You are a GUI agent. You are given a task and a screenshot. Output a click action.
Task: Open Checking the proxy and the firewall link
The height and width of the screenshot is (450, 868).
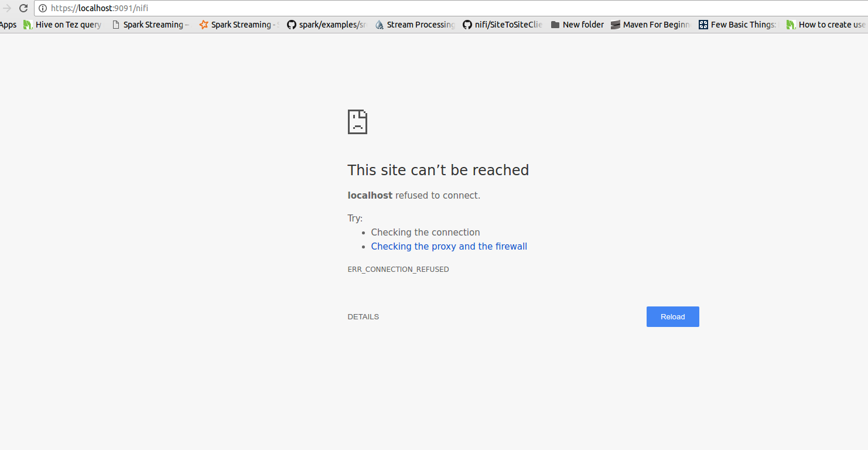coord(449,246)
